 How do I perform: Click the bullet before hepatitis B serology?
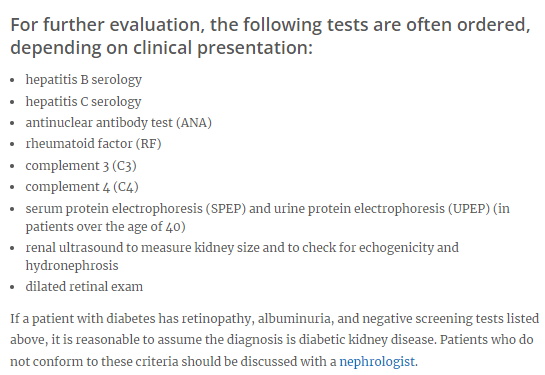click(x=13, y=80)
